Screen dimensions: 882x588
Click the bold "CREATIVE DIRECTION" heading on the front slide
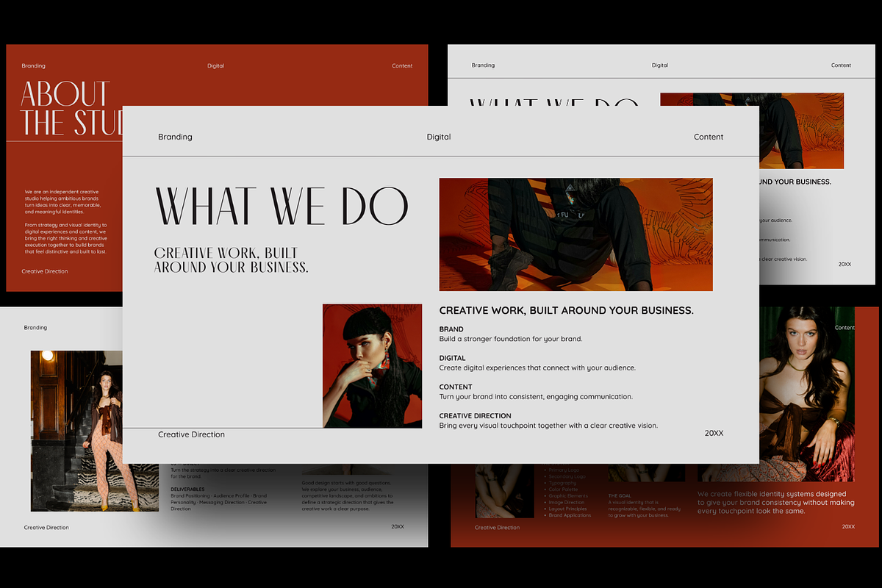point(475,416)
